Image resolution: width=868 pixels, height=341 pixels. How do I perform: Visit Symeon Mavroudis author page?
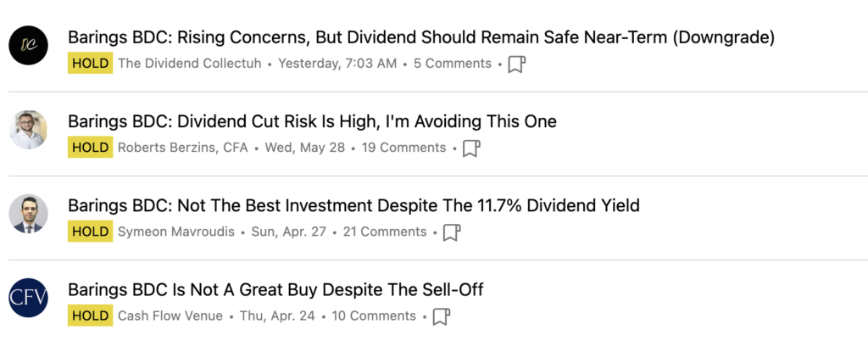point(176,232)
